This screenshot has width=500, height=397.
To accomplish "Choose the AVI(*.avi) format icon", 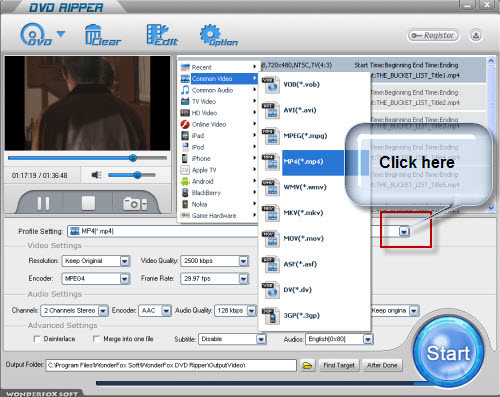I will pos(270,110).
